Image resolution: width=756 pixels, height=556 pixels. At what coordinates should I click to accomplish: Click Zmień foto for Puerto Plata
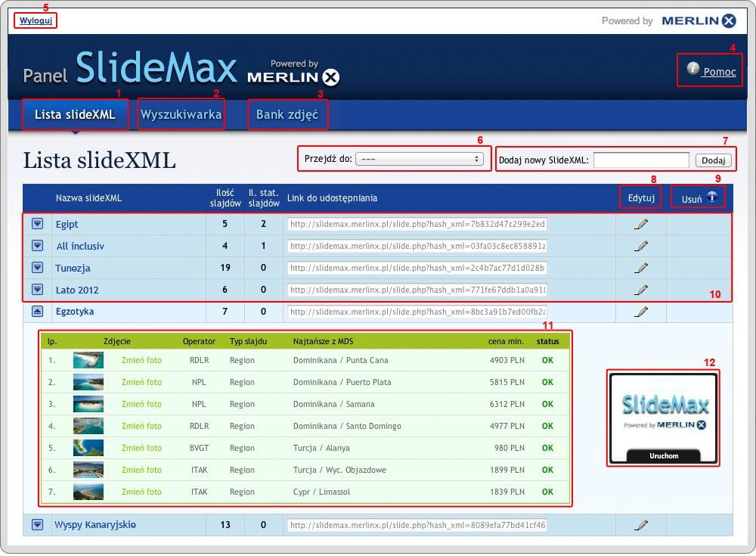pos(141,382)
